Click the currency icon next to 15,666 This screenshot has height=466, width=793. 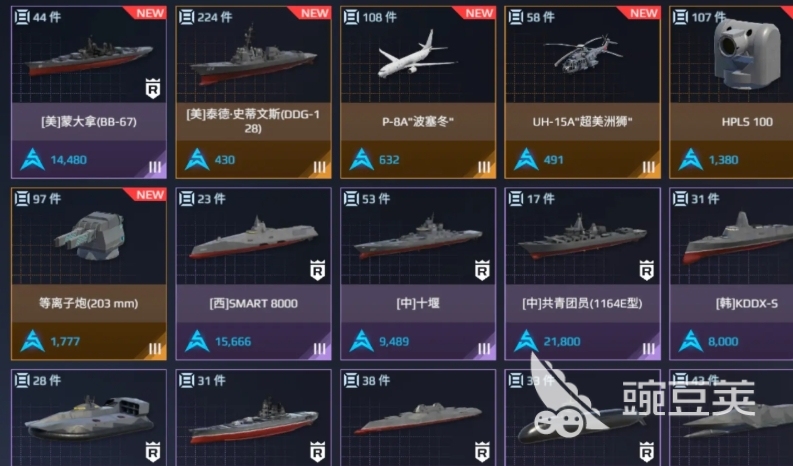point(197,341)
